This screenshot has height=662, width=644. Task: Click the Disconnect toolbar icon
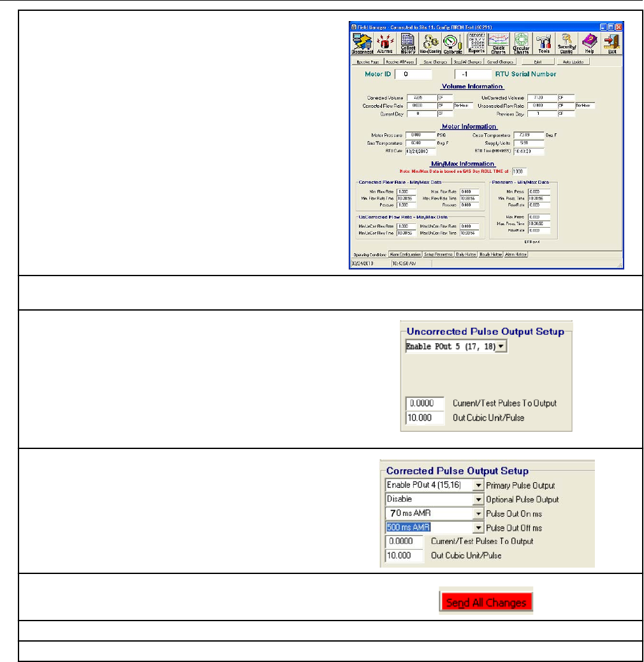tap(362, 43)
